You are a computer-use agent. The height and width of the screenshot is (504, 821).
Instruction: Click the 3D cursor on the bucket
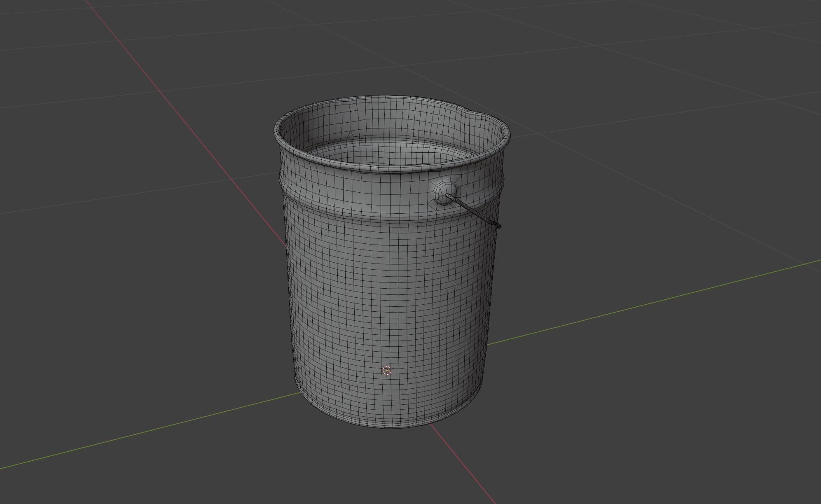[x=387, y=371]
